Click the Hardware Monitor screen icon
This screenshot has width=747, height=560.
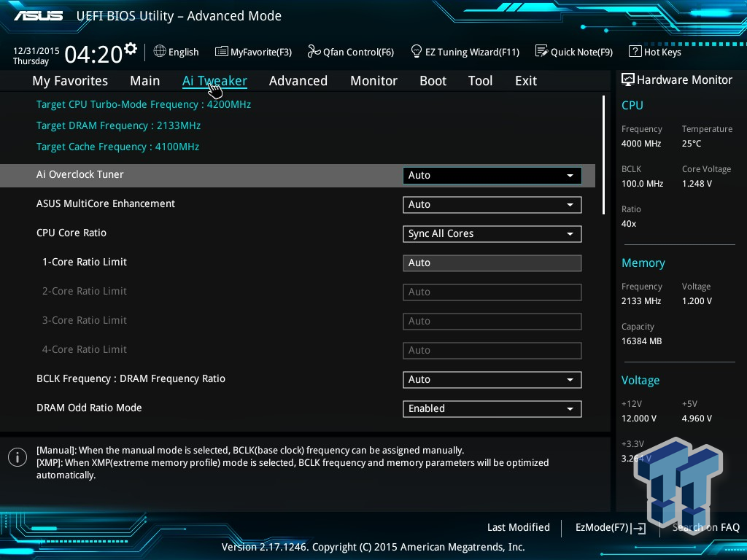pos(628,79)
